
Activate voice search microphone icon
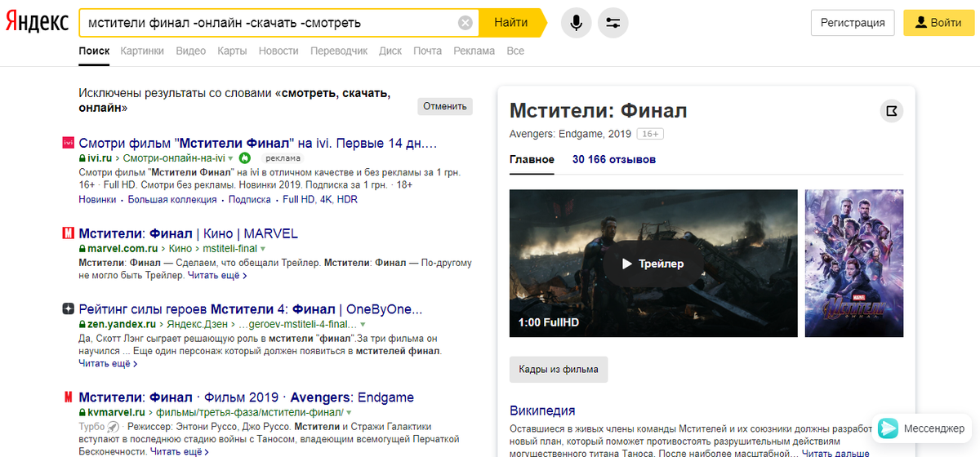577,23
